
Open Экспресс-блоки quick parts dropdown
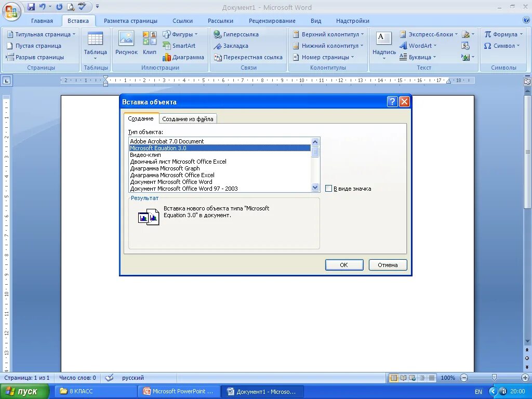429,34
